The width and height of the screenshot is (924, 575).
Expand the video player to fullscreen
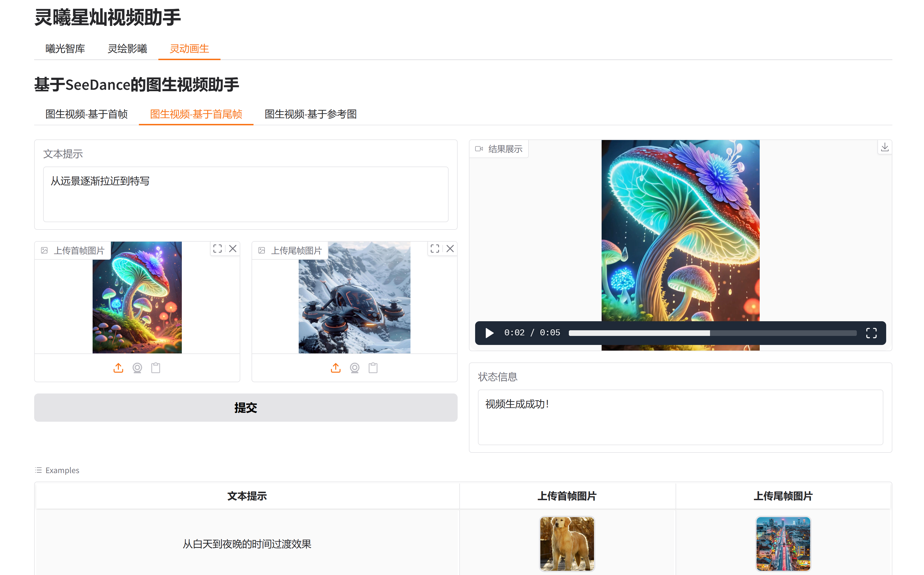point(871,333)
